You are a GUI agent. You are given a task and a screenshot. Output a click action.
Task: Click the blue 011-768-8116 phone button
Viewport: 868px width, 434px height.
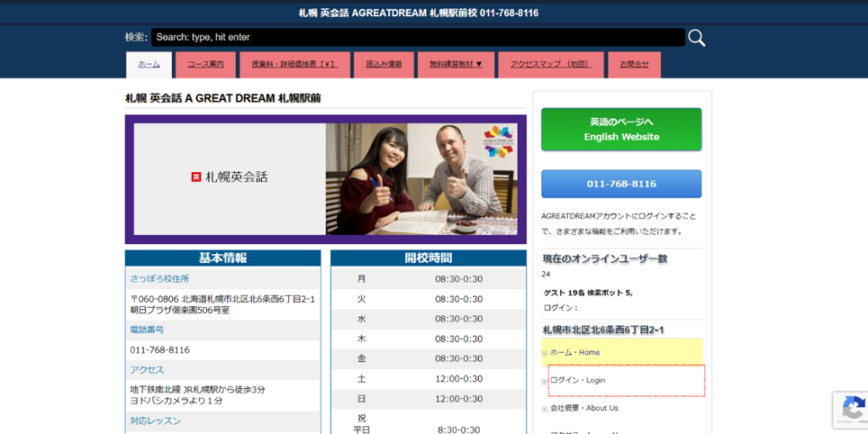[621, 184]
